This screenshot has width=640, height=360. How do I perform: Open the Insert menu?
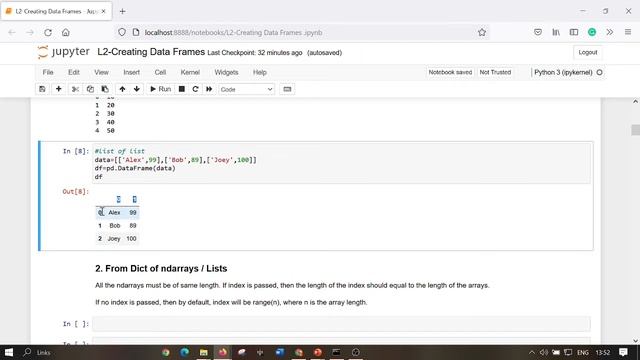point(131,72)
